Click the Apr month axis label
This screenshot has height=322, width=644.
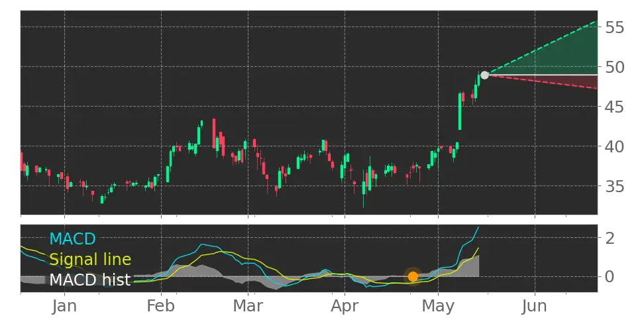[345, 306]
